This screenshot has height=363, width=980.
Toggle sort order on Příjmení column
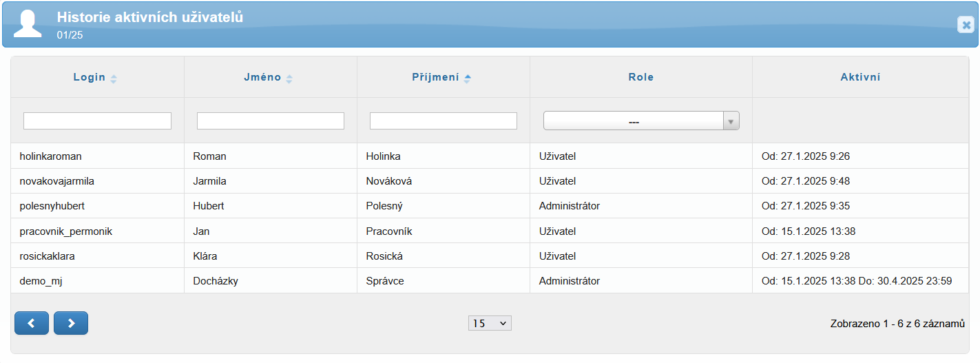(x=467, y=79)
